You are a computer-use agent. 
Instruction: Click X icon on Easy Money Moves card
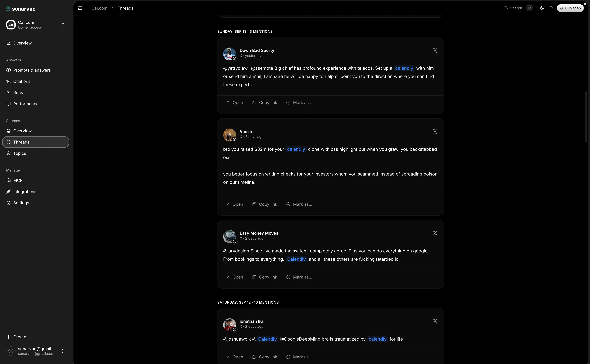click(x=435, y=233)
